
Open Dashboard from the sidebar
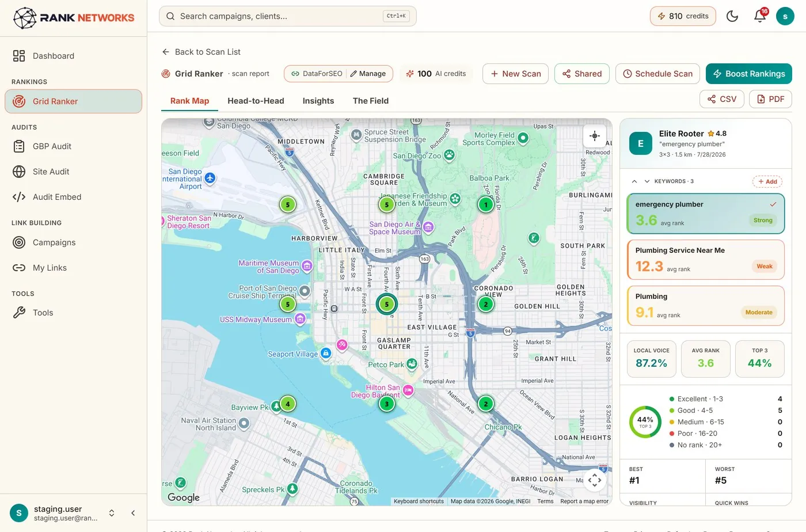pyautogui.click(x=73, y=56)
